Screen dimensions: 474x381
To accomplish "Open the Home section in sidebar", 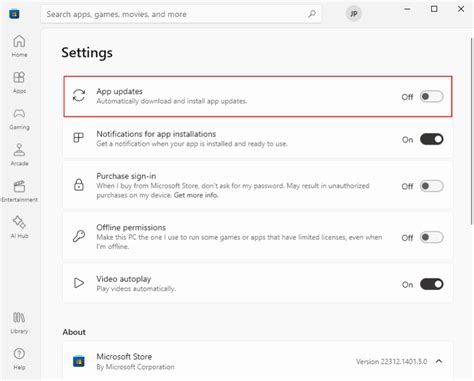I will 19,46.
